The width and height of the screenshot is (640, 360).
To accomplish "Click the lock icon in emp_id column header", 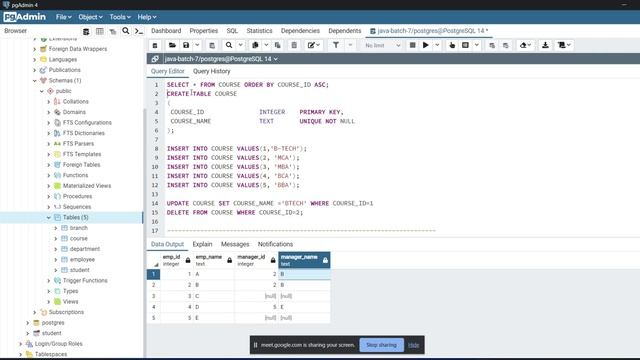I will (x=188, y=260).
